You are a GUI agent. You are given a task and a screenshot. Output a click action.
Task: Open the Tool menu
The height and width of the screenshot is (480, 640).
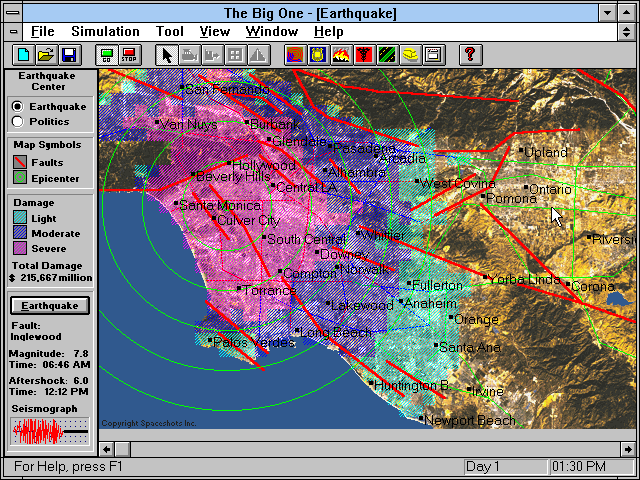coord(170,32)
